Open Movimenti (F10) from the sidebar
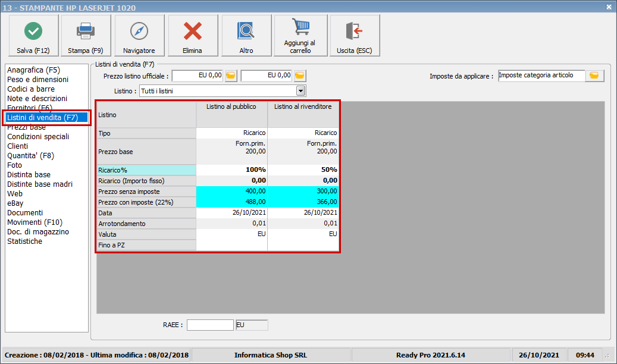The height and width of the screenshot is (364, 617). tap(35, 222)
